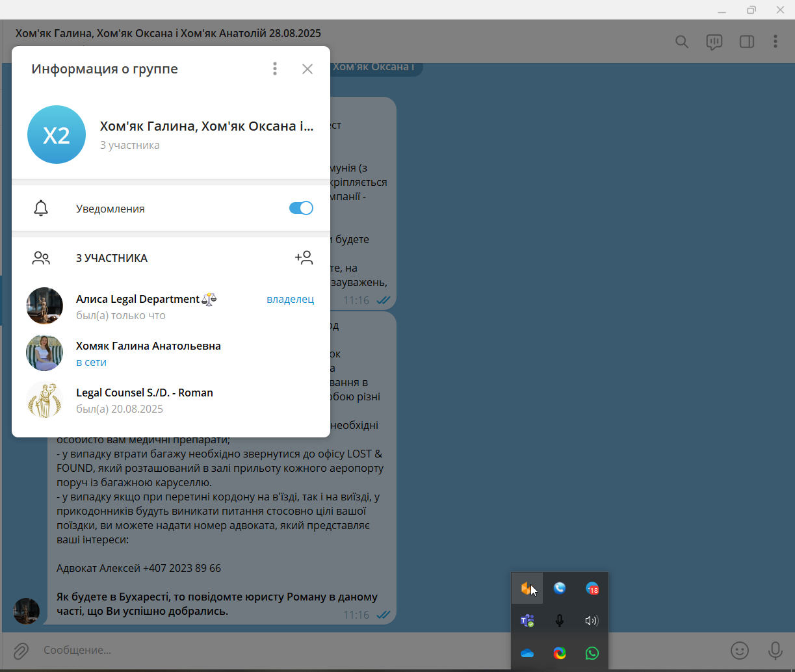The width and height of the screenshot is (795, 672).
Task: Select member Legal Counsel S./D. - Roman
Action: click(x=171, y=400)
